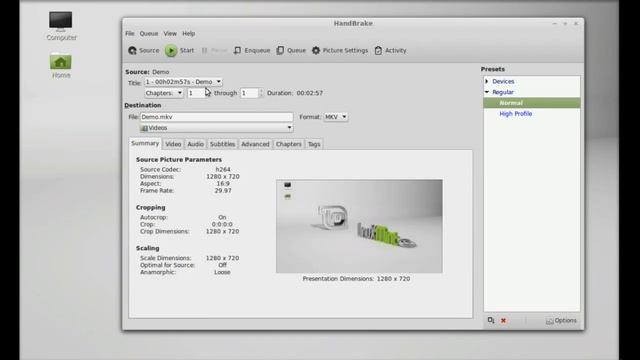Switch to the Subtitles tab
This screenshot has width=640, height=360.
tap(222, 144)
